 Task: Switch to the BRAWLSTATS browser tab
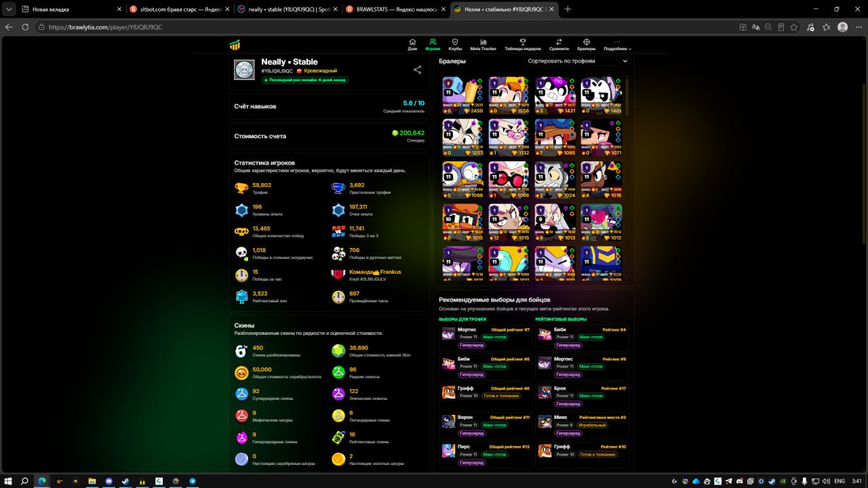pos(395,9)
